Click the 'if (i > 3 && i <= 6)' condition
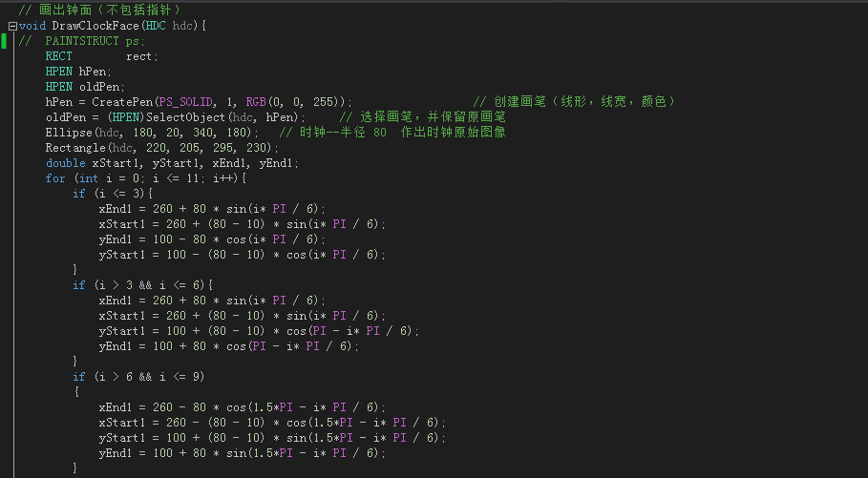This screenshot has width=868, height=478. tap(143, 285)
